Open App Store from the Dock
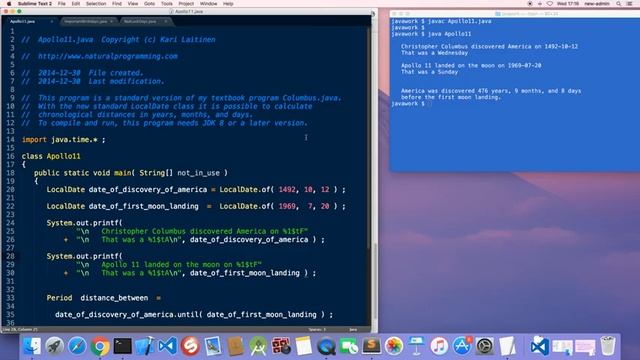This screenshot has height=360, width=640. 462,346
